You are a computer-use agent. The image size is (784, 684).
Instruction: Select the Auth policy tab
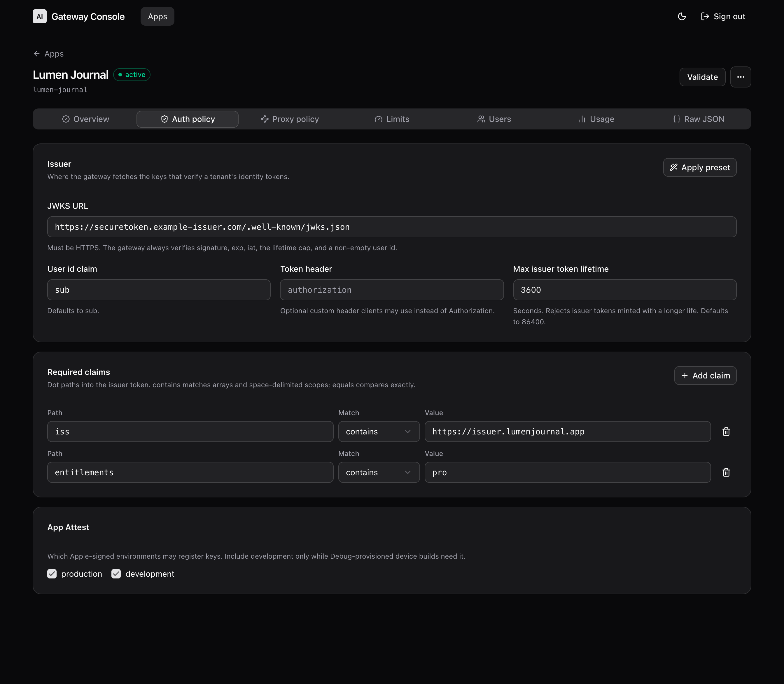click(x=188, y=119)
